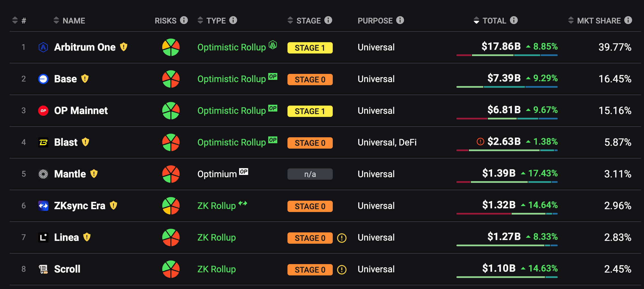
Task: Click the STAGE 1 badge for OP Mainnet
Action: [x=310, y=111]
